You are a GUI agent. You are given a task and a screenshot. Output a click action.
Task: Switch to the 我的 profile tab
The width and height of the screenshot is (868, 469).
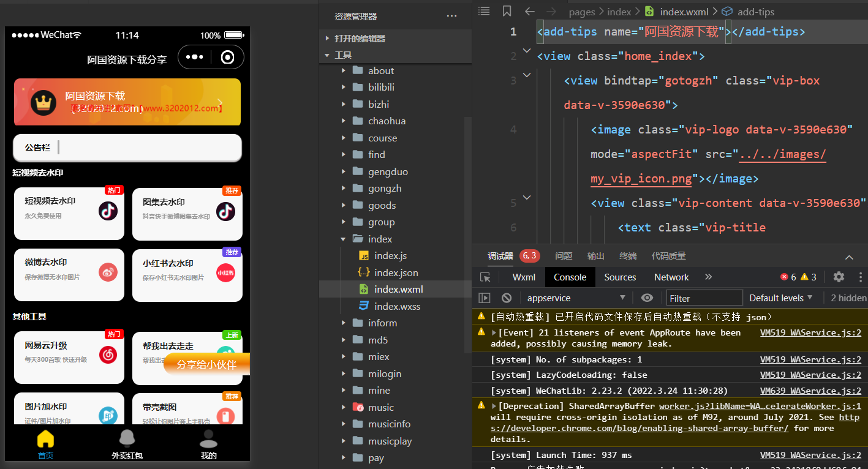(x=208, y=445)
